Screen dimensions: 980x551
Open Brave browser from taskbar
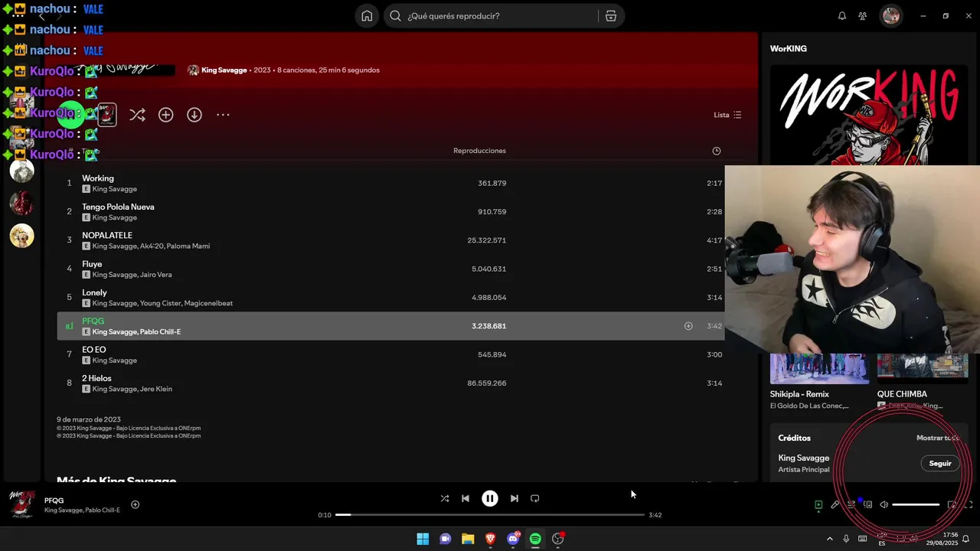pos(490,539)
